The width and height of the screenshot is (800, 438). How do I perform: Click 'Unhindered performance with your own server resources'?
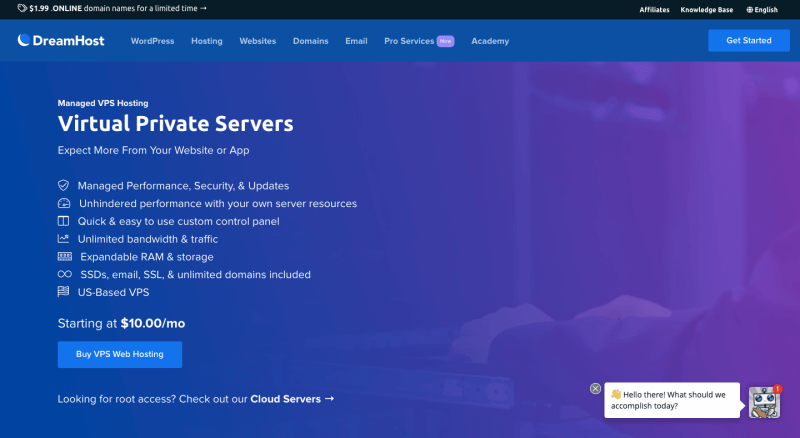pos(218,204)
